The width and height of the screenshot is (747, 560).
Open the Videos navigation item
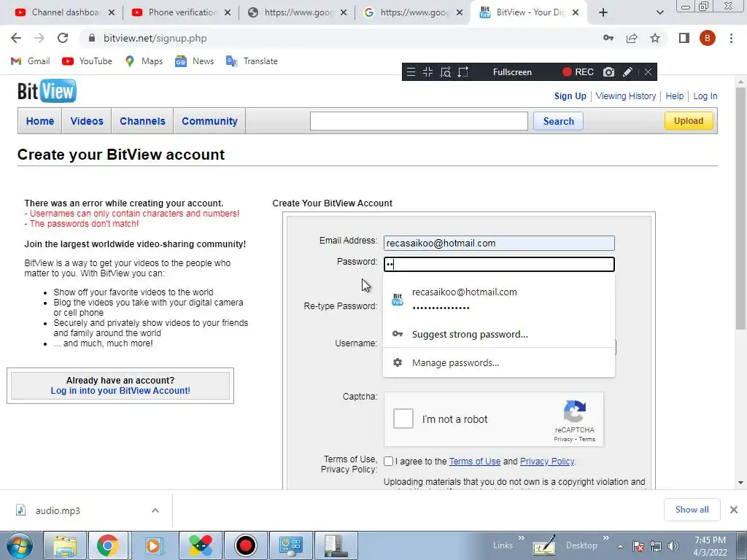pos(87,121)
